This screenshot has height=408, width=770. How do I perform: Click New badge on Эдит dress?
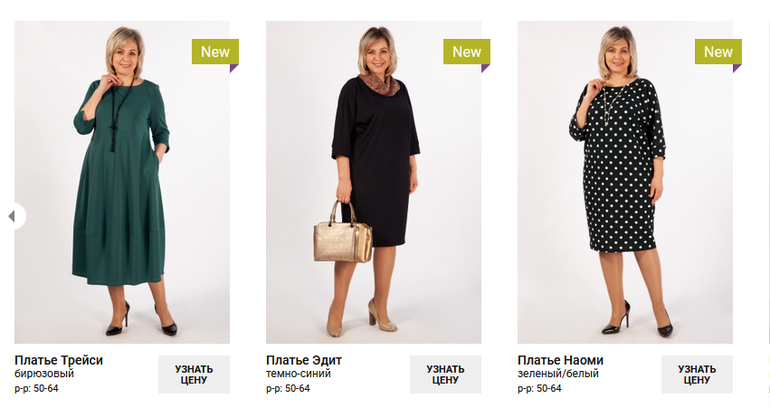(x=467, y=52)
